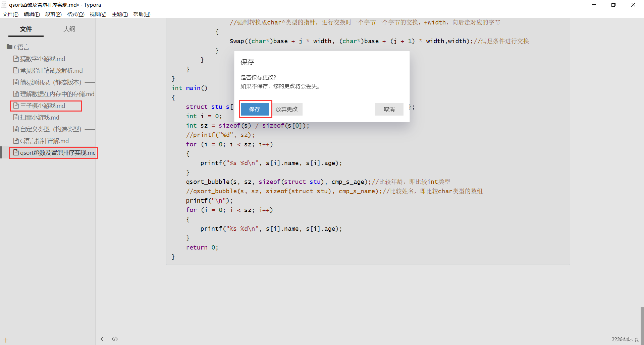Viewport: 644px width, 345px height.
Task: Click the C语言 folder icon
Action: pos(9,47)
